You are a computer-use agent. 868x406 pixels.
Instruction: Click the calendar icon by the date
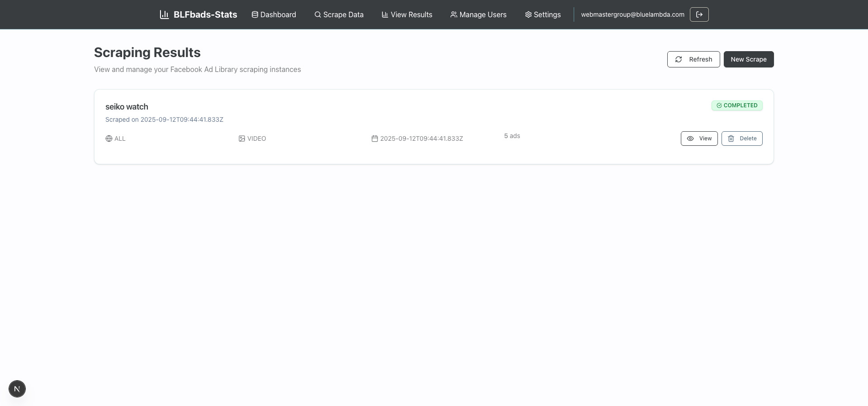coord(375,139)
